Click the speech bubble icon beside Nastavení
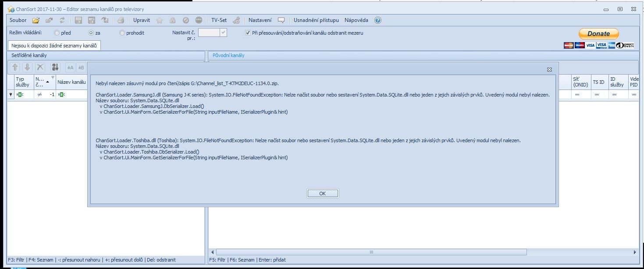Viewport: 644px width, 269px height. pyautogui.click(x=281, y=20)
